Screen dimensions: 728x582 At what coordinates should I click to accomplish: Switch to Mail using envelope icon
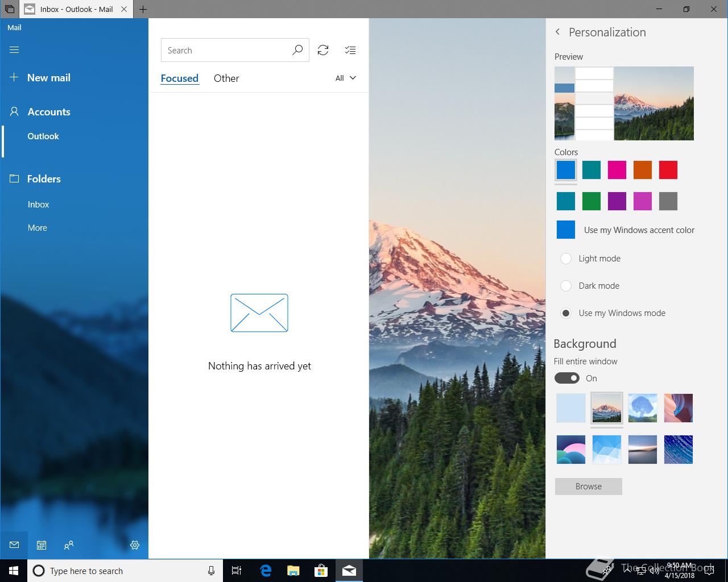pos(14,544)
